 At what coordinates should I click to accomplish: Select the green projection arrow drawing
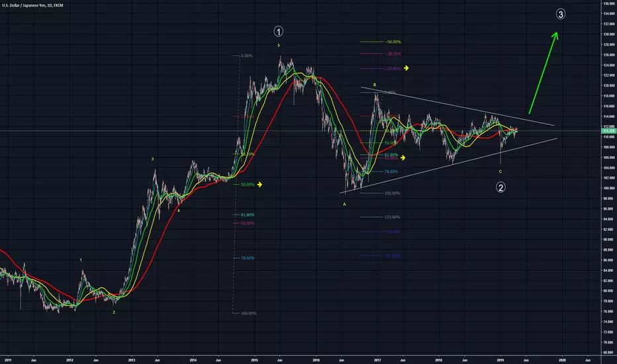pos(544,72)
